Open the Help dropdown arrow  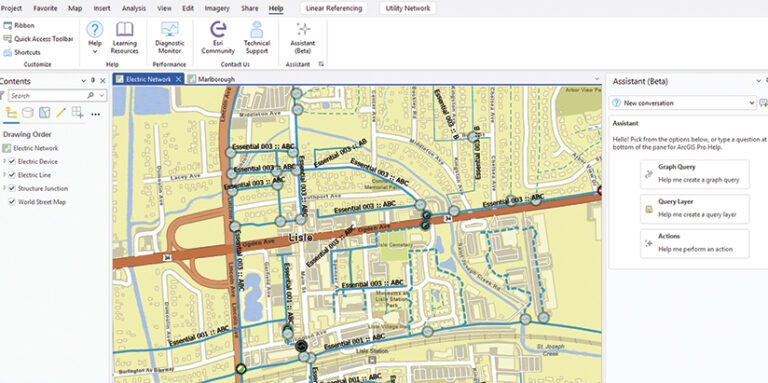click(x=95, y=51)
